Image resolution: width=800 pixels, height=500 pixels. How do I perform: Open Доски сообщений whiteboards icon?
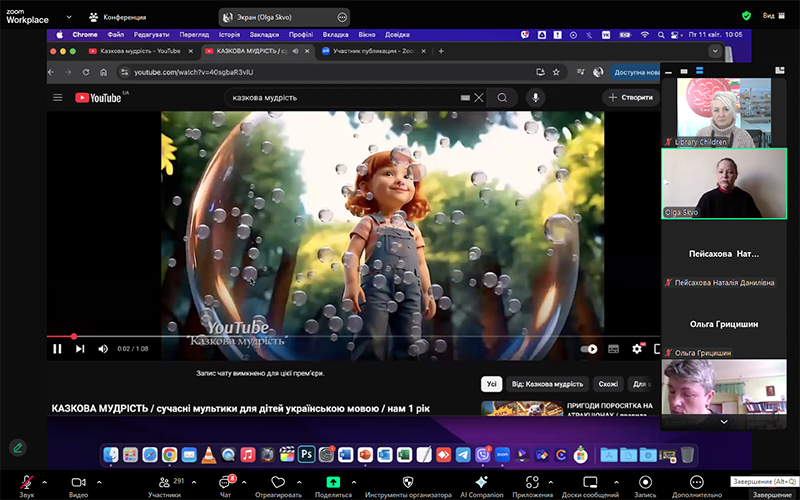tap(590, 483)
